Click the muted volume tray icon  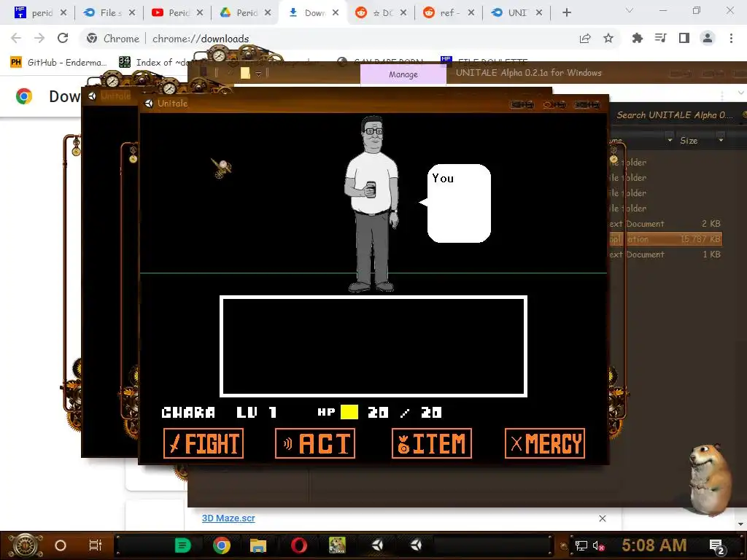pyautogui.click(x=599, y=545)
